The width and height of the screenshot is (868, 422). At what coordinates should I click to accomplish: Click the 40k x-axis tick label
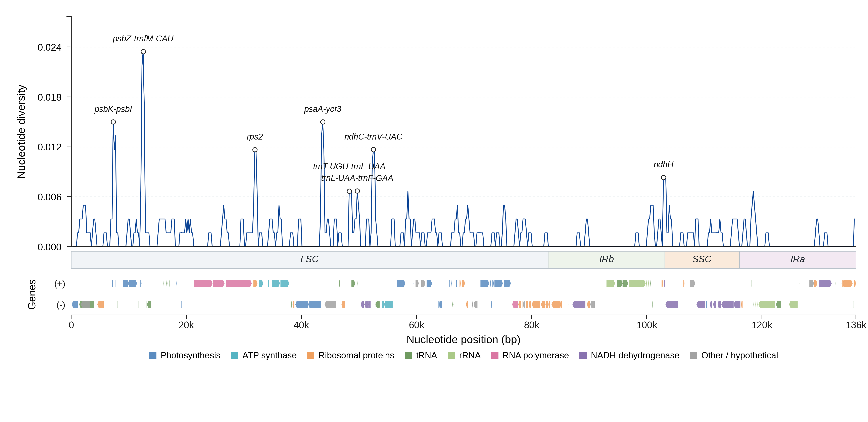click(301, 325)
